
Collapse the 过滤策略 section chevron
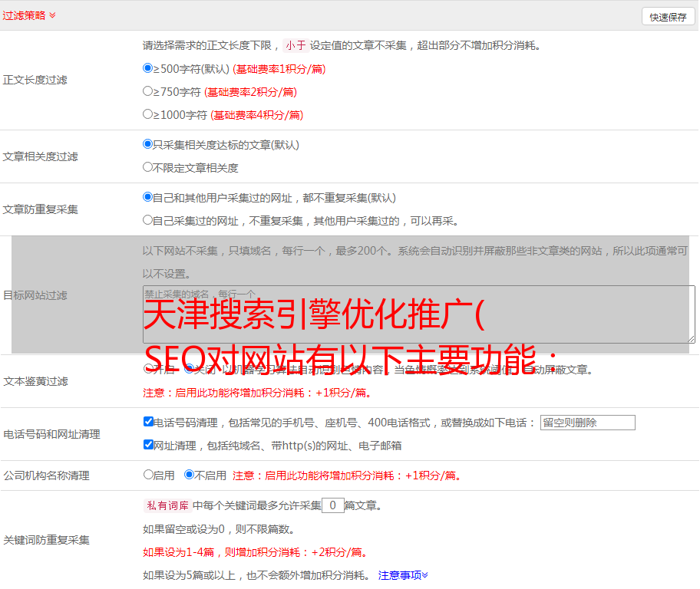tap(52, 15)
